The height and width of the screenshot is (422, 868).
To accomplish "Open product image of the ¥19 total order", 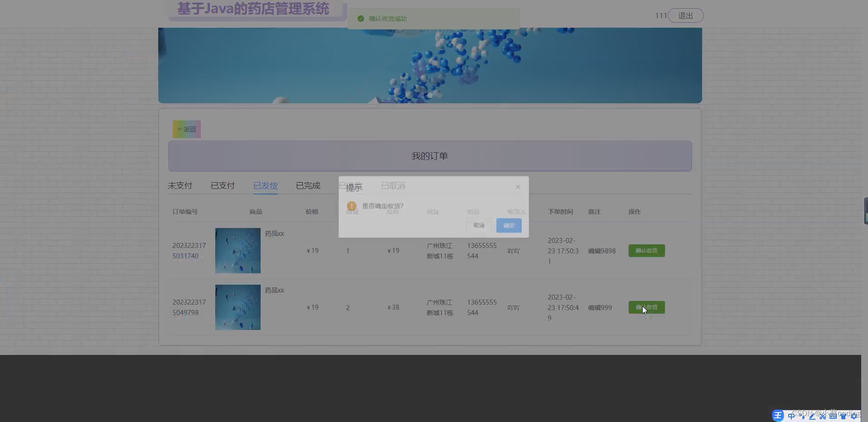I will [238, 251].
